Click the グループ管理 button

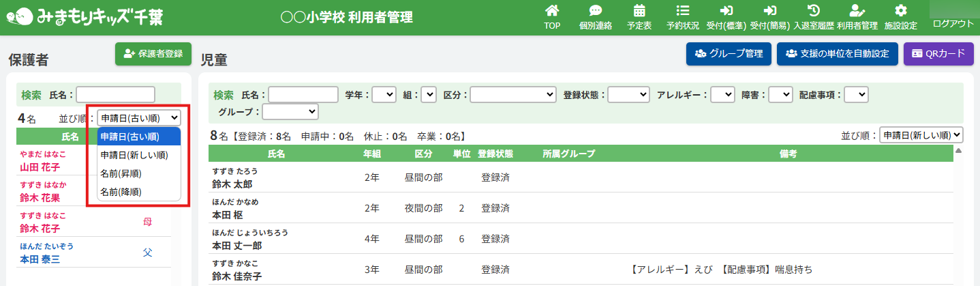(x=729, y=54)
